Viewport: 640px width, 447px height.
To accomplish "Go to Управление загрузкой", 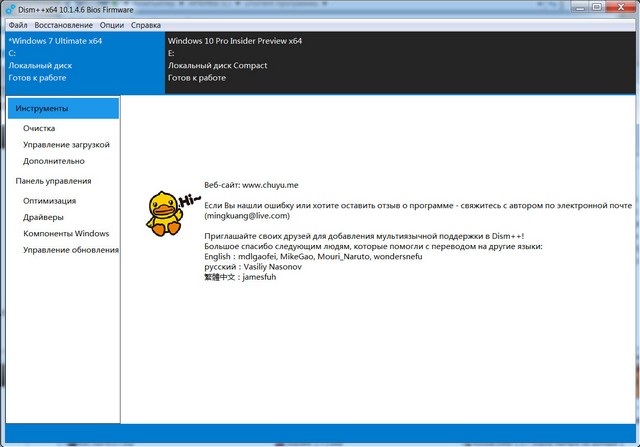I will pyautogui.click(x=67, y=145).
